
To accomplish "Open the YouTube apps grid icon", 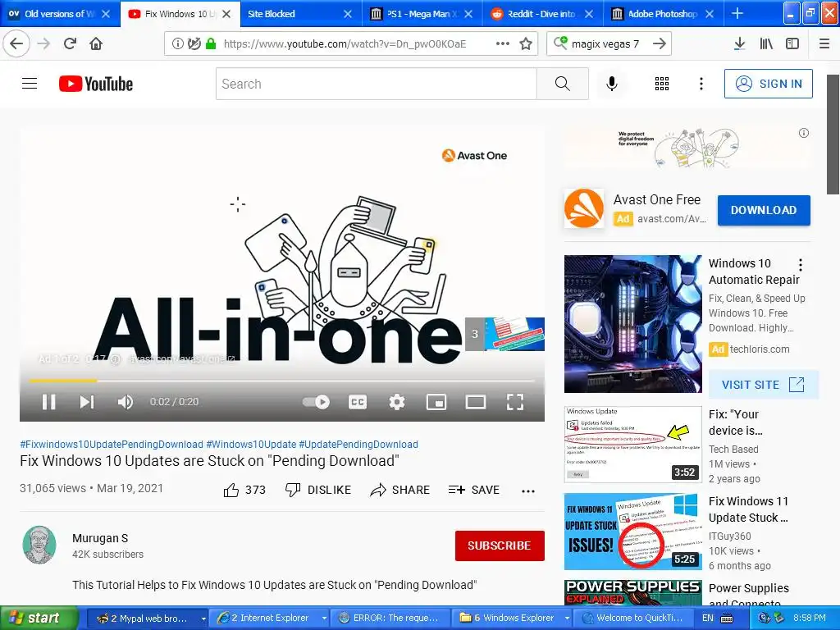I will [662, 84].
